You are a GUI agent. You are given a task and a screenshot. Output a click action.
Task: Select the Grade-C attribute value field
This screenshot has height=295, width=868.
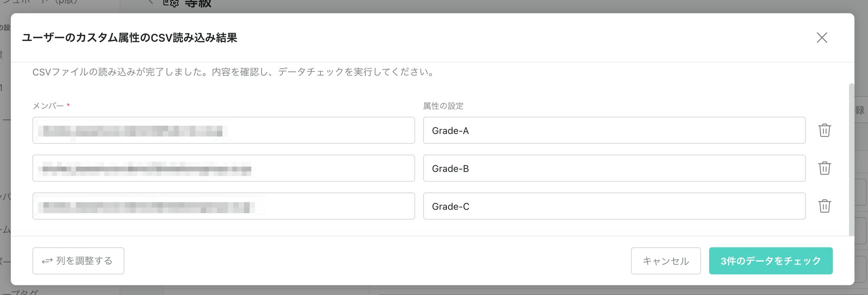614,206
